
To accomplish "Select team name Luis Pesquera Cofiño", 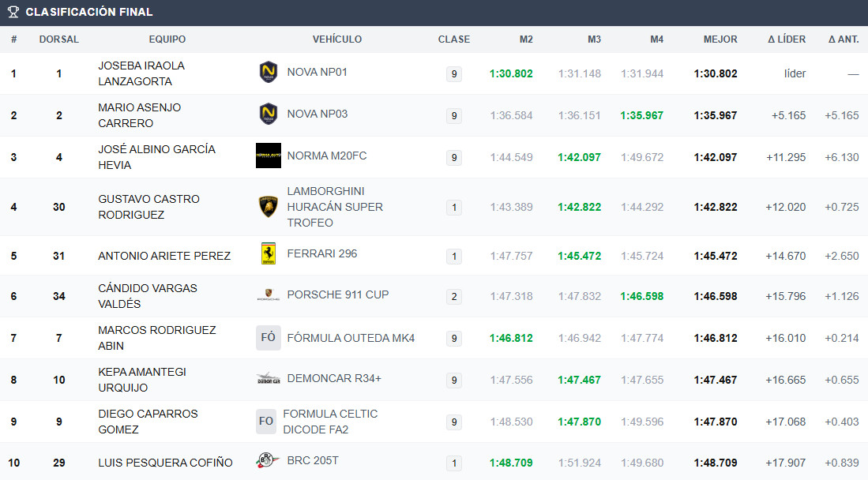I will point(166,463).
